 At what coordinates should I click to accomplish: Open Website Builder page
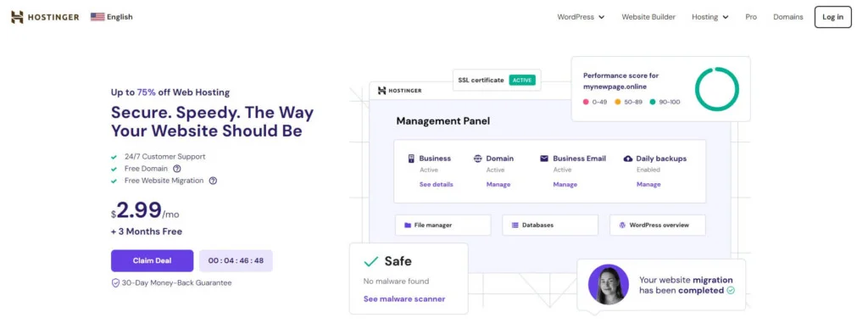648,17
